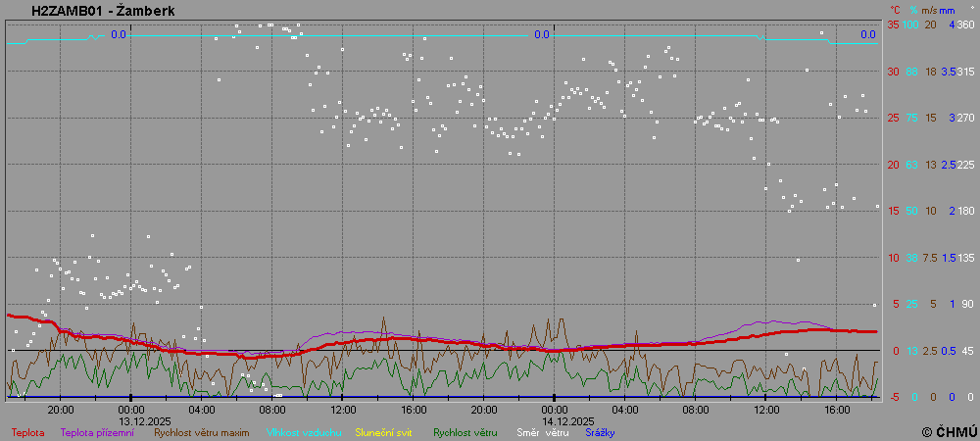Click the 12:00 label nearest the right edge
Image resolution: width=980 pixels, height=441 pixels.
coord(765,409)
